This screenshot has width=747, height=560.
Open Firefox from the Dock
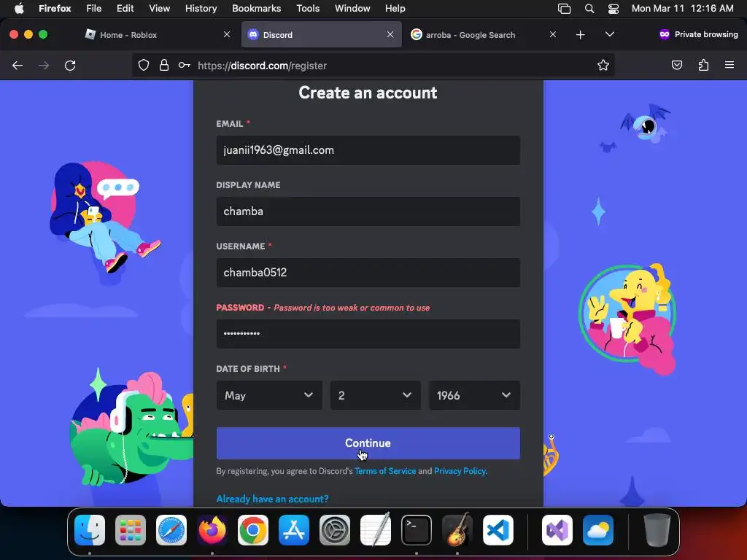pos(212,530)
